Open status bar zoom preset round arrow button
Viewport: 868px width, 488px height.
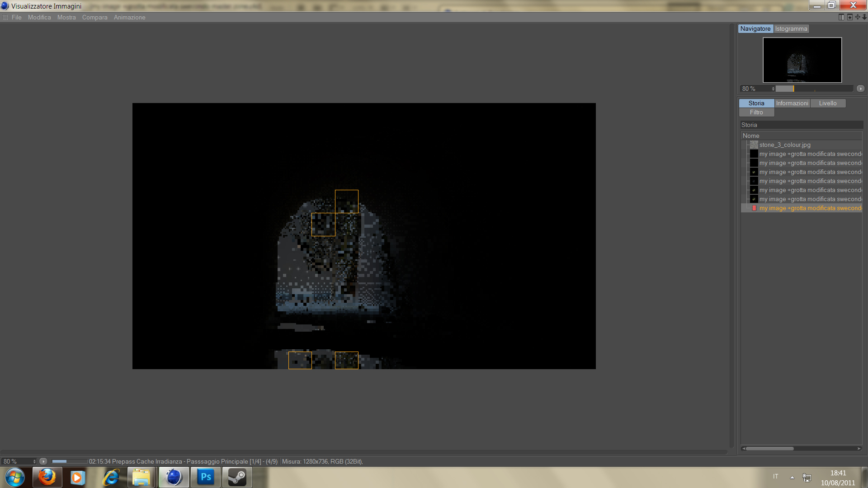pyautogui.click(x=43, y=461)
